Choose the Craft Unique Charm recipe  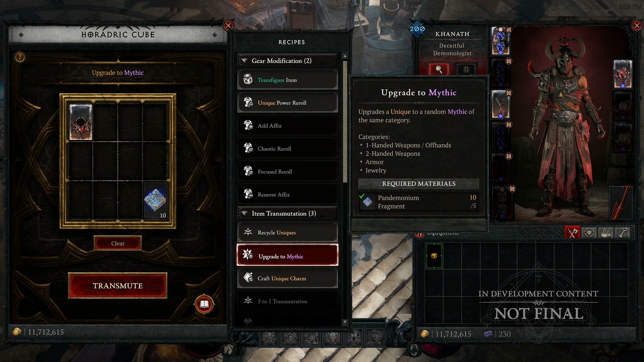pos(287,278)
